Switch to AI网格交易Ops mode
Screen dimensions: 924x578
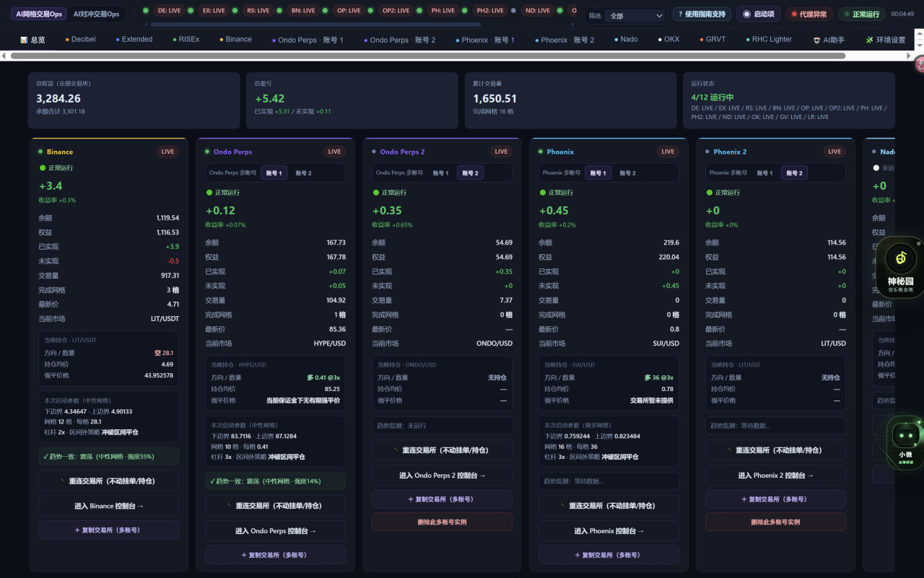(x=40, y=14)
